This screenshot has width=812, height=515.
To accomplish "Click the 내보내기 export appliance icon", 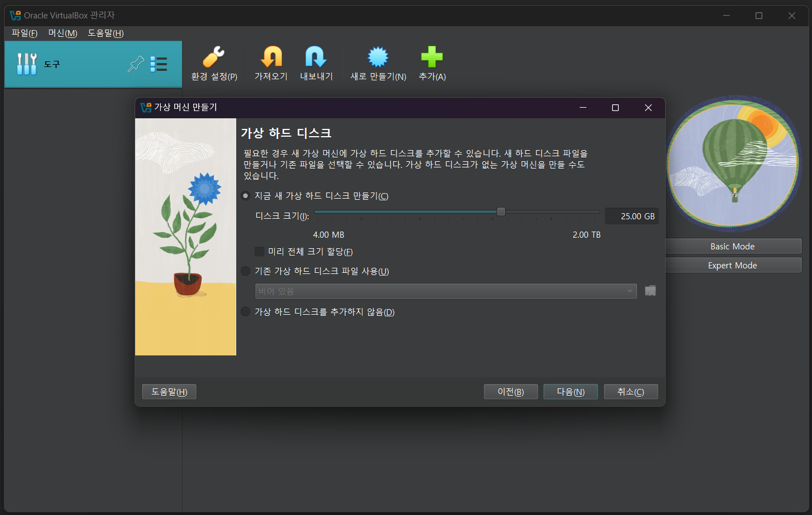I will [x=316, y=57].
